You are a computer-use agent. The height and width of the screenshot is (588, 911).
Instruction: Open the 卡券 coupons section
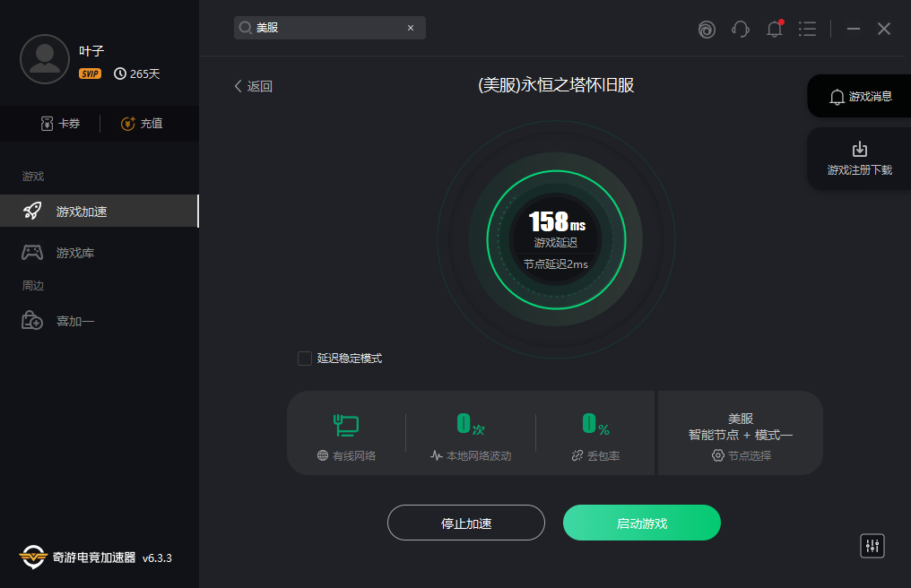[x=60, y=123]
